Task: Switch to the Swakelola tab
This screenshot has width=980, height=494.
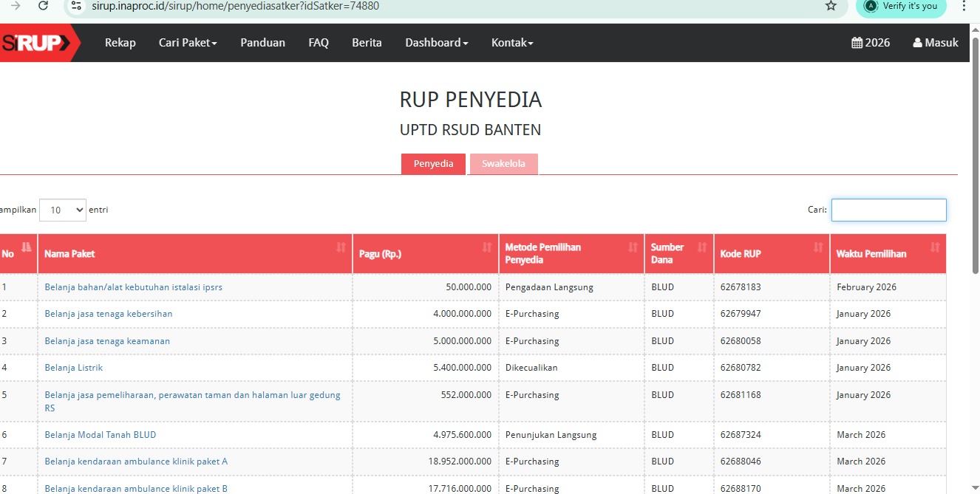Action: tap(503, 164)
